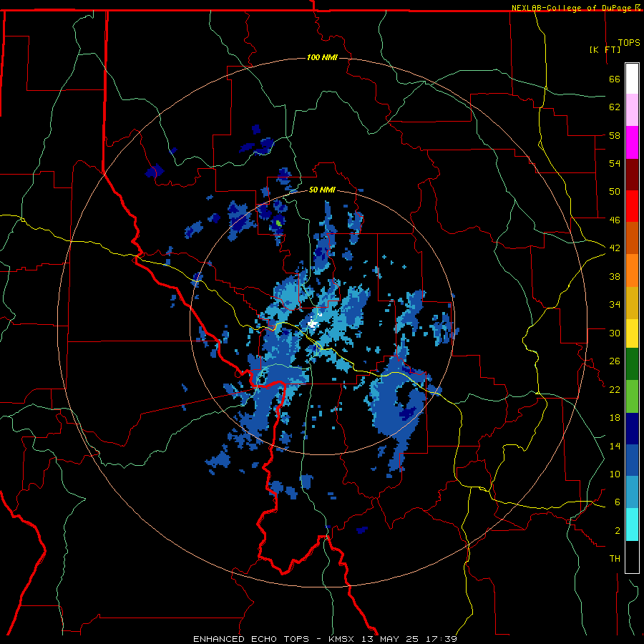Select the dark green legend swatch

[x=632, y=364]
